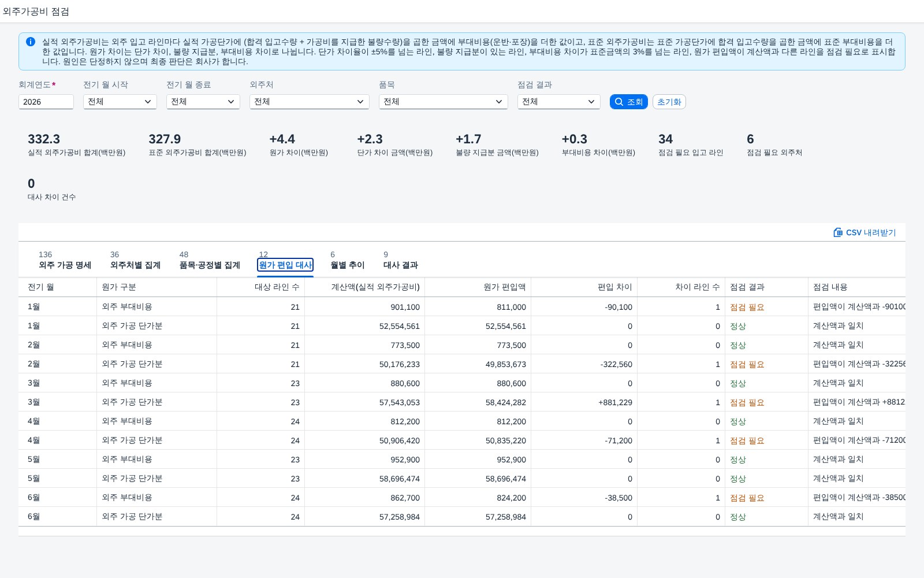The height and width of the screenshot is (578, 924).
Task: Click the +4.4 원가 차이 value
Action: (x=282, y=139)
